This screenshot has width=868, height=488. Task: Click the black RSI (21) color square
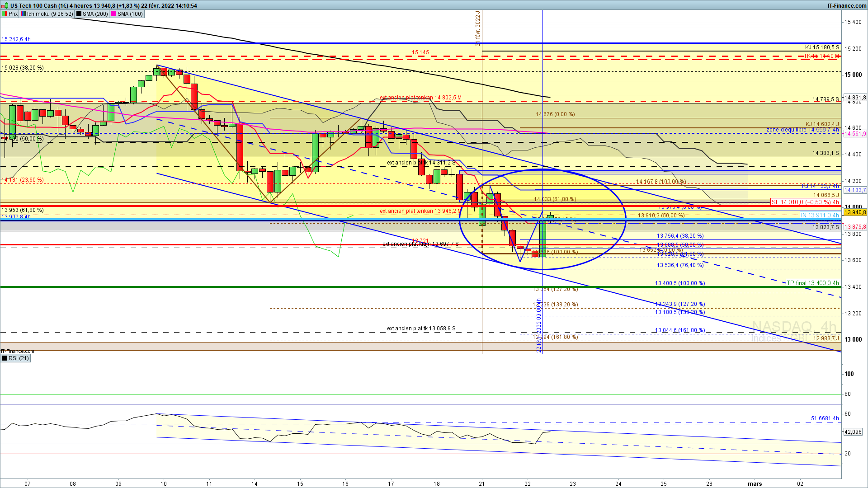[x=5, y=358]
